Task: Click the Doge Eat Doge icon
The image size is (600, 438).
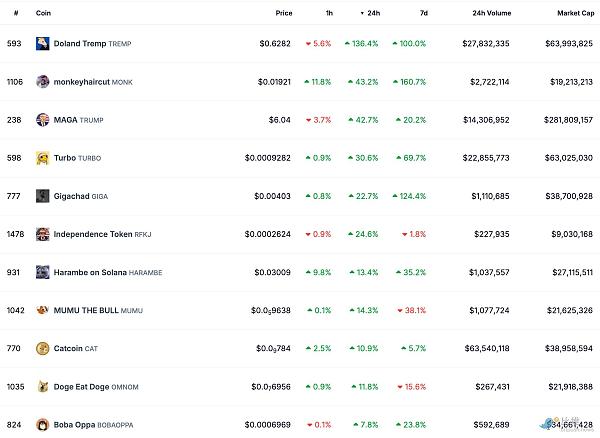Action: [x=42, y=386]
